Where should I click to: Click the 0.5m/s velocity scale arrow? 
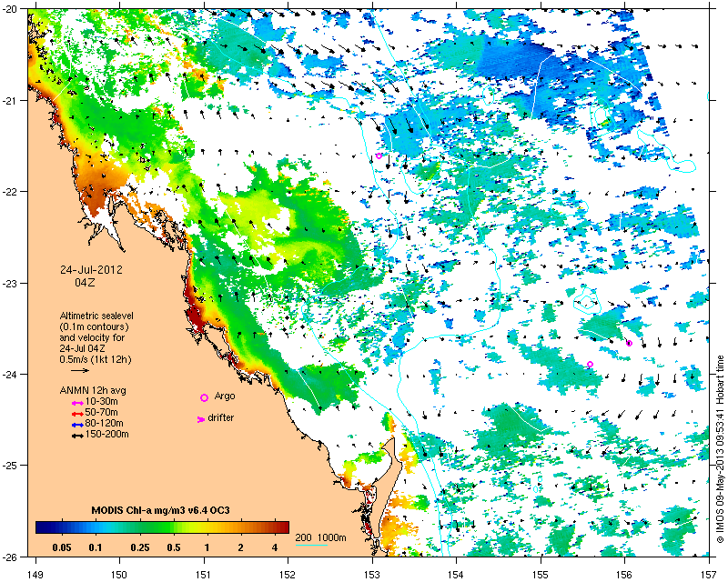[x=80, y=370]
